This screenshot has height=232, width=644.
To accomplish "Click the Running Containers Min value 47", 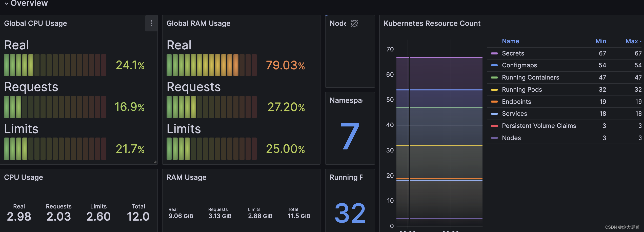I will point(602,77).
